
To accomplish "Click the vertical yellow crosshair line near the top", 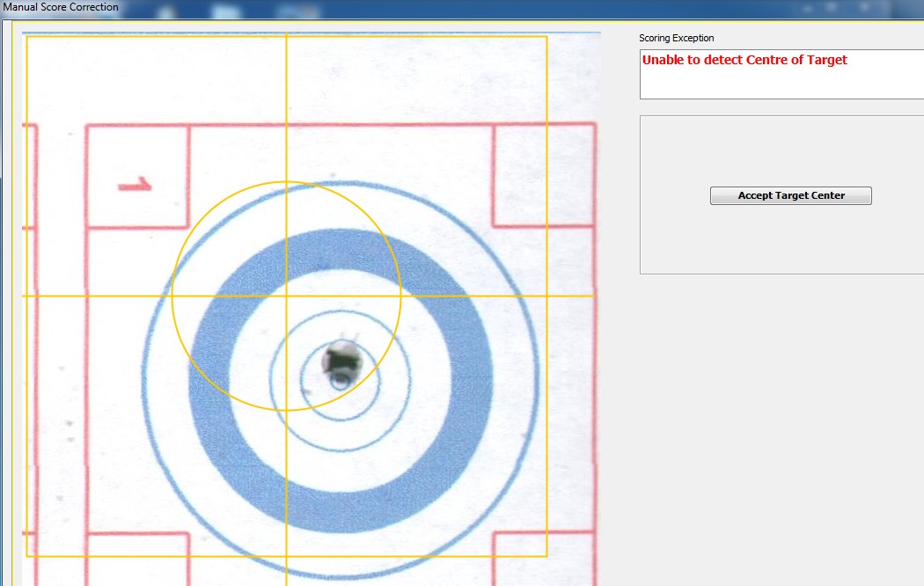I will 286,79.
